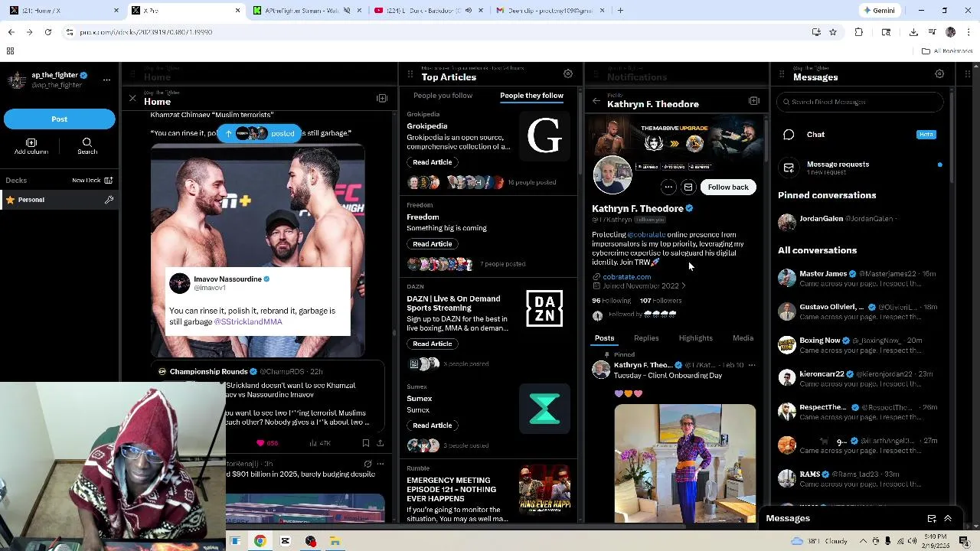Read the Sumex article
The width and height of the screenshot is (980, 551).
tap(432, 425)
